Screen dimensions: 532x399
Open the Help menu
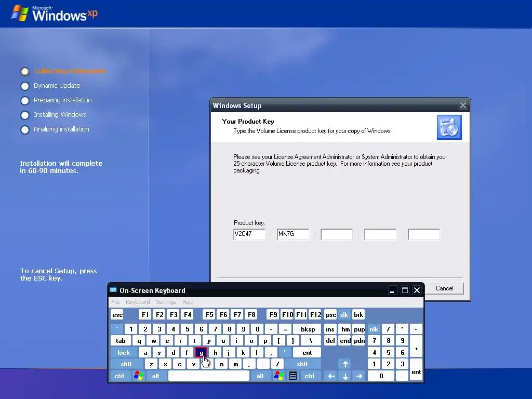(188, 302)
